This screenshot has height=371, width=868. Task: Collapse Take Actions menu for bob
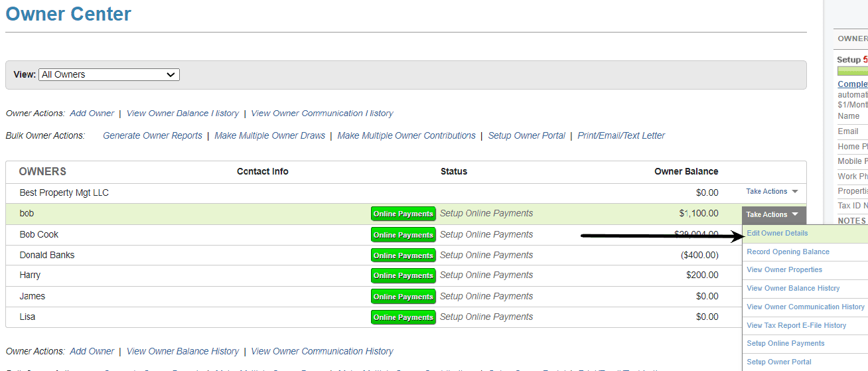[x=773, y=214]
